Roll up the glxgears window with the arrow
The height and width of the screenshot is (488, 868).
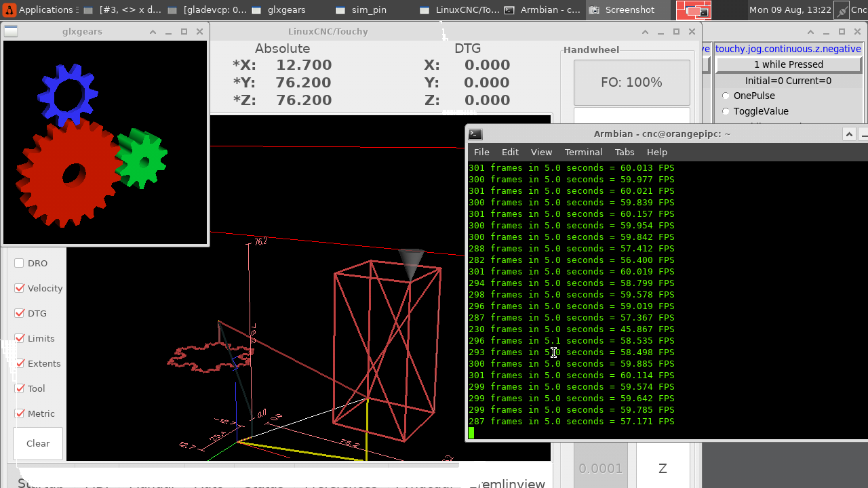point(152,32)
